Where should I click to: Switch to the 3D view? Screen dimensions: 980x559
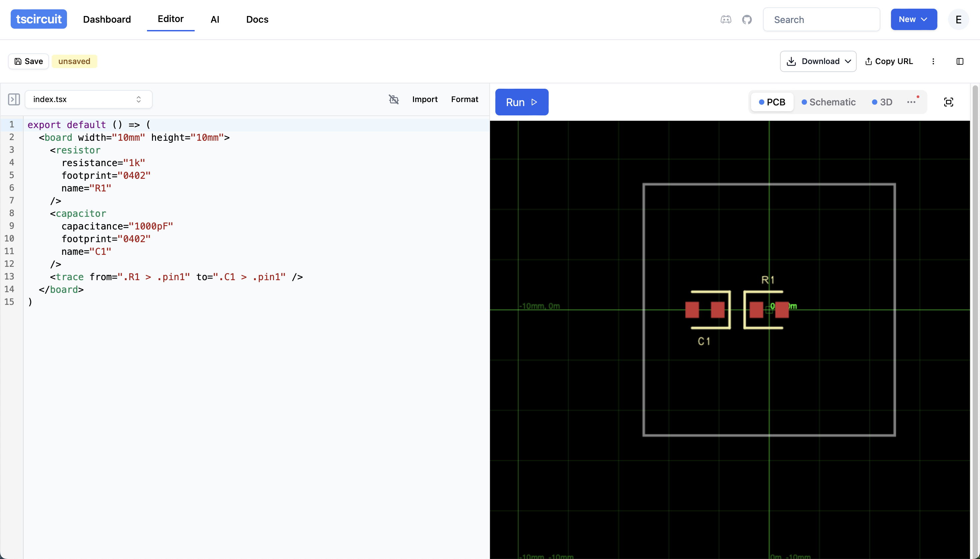882,102
